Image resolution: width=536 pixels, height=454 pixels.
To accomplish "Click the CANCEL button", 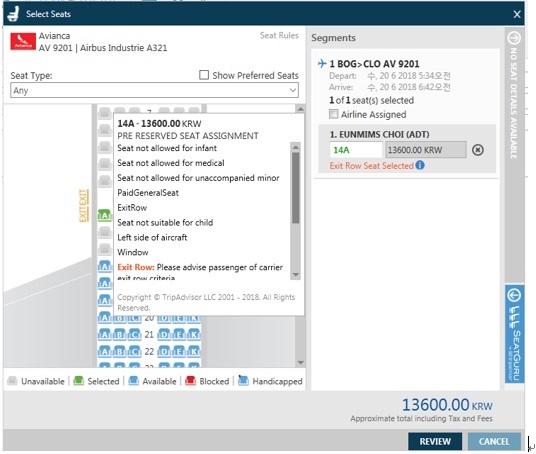I will (x=494, y=441).
